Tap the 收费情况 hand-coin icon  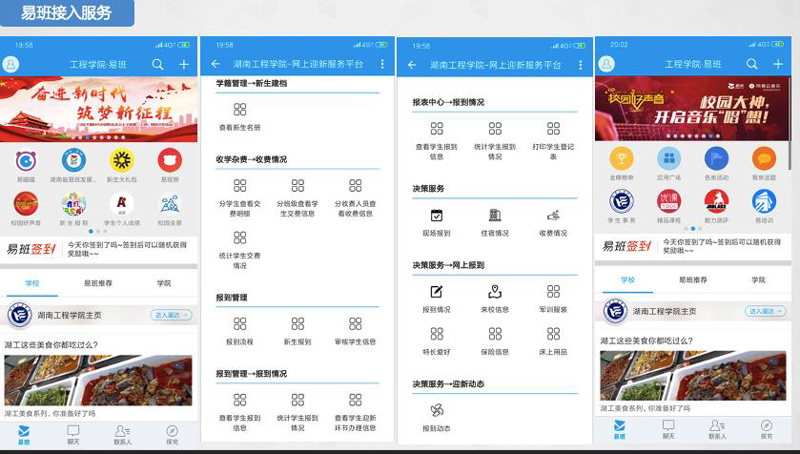(x=553, y=216)
